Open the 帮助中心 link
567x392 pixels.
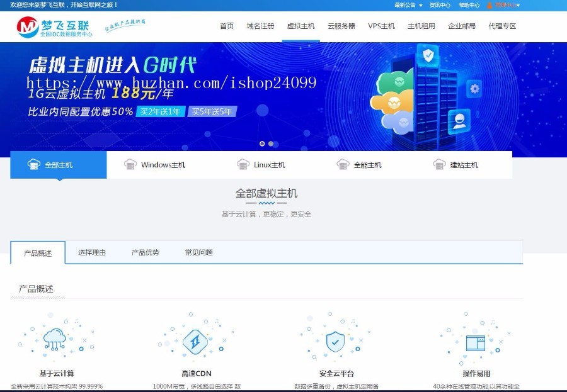pyautogui.click(x=469, y=5)
